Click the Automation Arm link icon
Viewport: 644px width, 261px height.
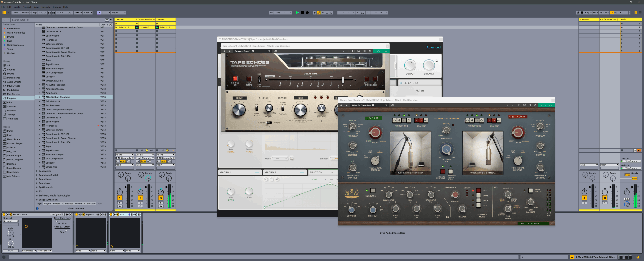coord(318,13)
